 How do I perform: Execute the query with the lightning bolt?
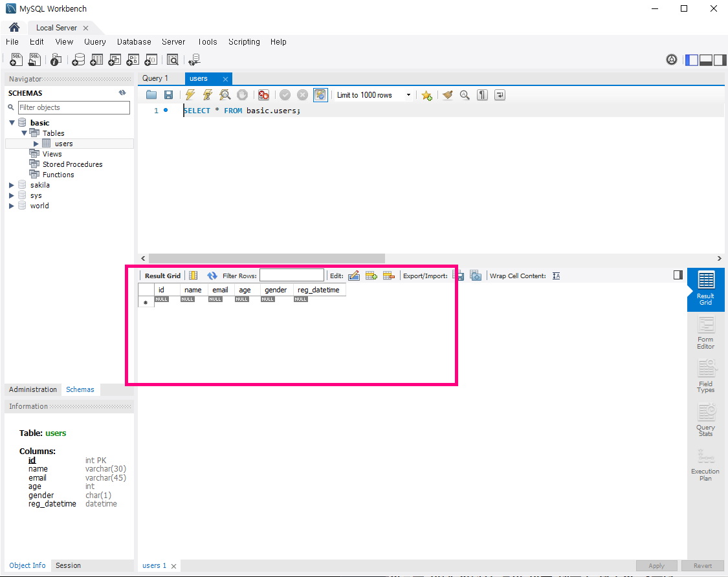[190, 94]
